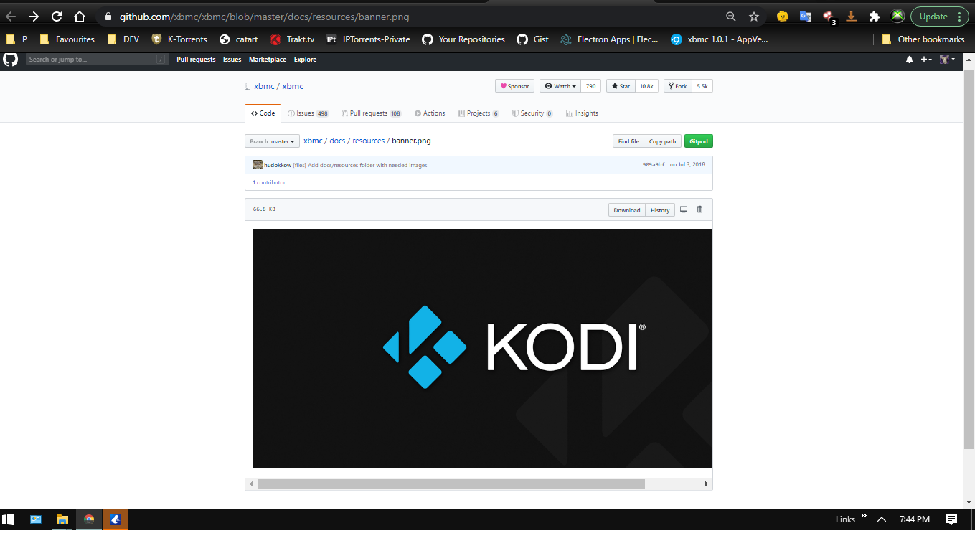Click the green Gitpod button
Viewport: 980px width, 551px height.
(699, 141)
